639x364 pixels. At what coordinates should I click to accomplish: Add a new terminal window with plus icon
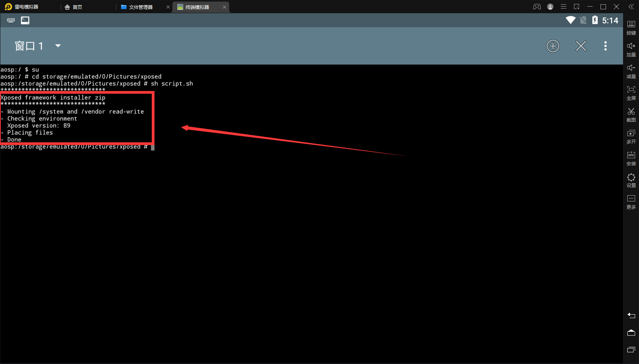553,46
